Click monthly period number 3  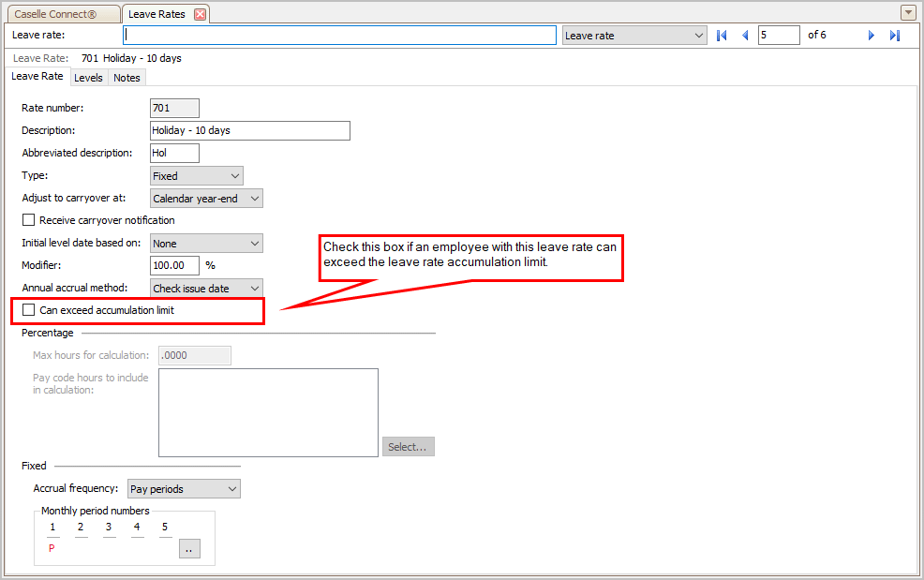pyautogui.click(x=109, y=527)
